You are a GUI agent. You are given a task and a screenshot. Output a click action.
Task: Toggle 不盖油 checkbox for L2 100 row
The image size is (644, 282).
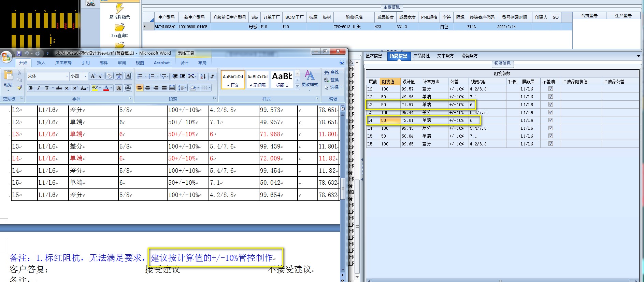coord(550,89)
